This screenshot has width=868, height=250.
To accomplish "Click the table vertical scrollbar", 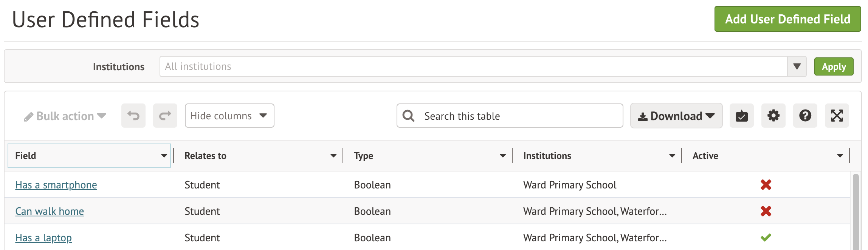I will coord(856,211).
